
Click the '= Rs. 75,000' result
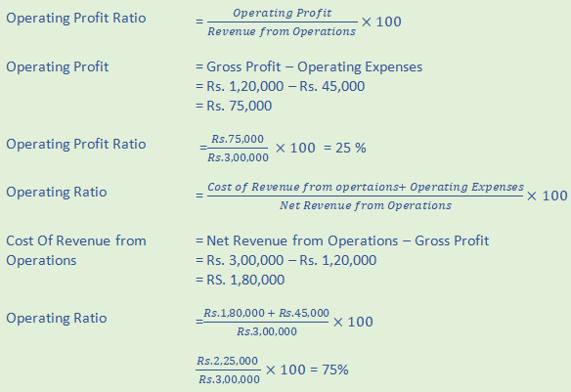tap(234, 106)
